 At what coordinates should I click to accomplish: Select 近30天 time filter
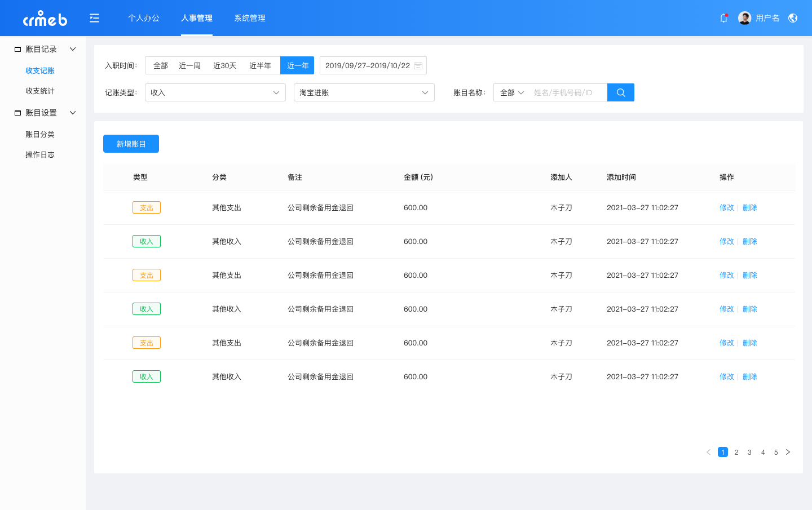[224, 65]
